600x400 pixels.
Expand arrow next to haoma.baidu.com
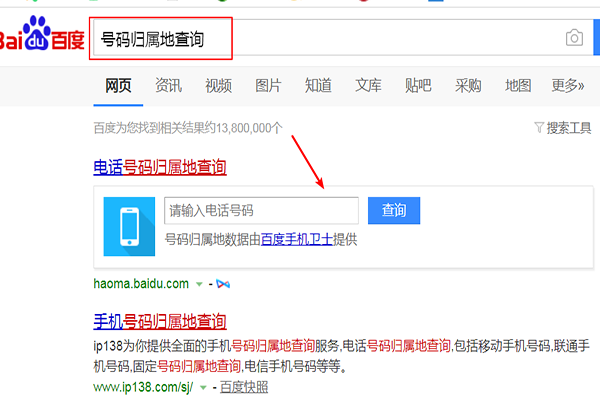pos(199,284)
